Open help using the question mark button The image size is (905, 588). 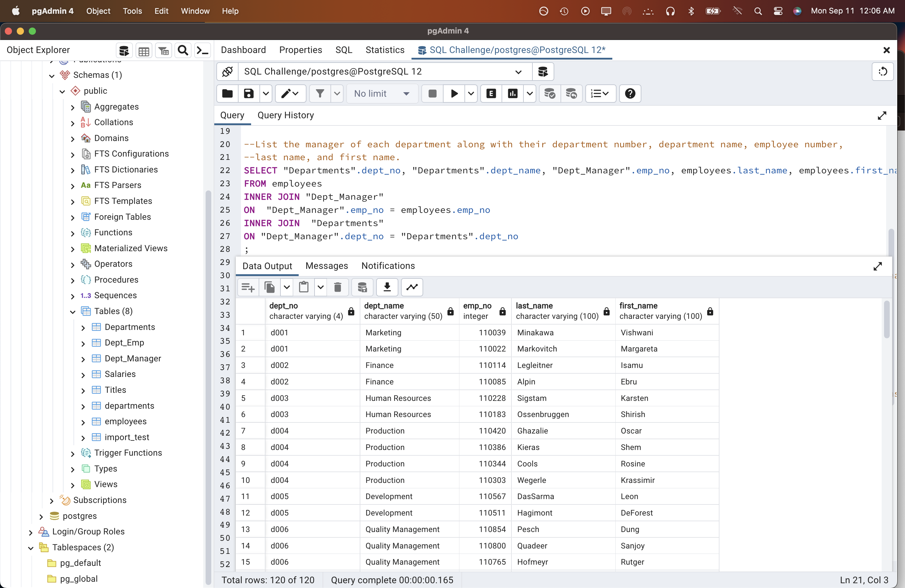click(x=630, y=94)
